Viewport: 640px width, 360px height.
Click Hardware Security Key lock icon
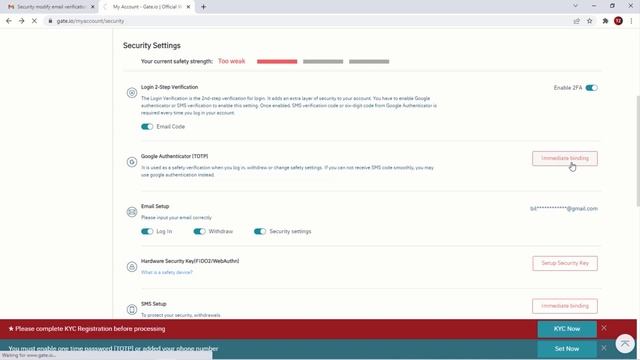point(132,267)
